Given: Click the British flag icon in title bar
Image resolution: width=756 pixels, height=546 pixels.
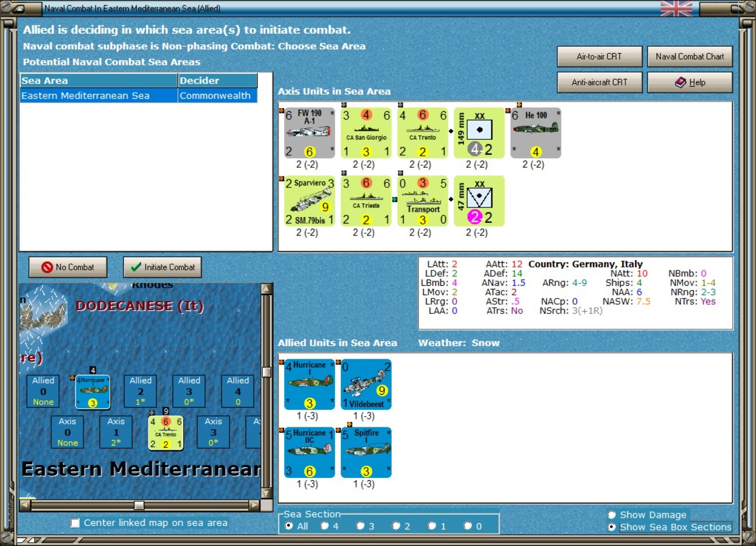Looking at the screenshot, I should click(x=676, y=9).
